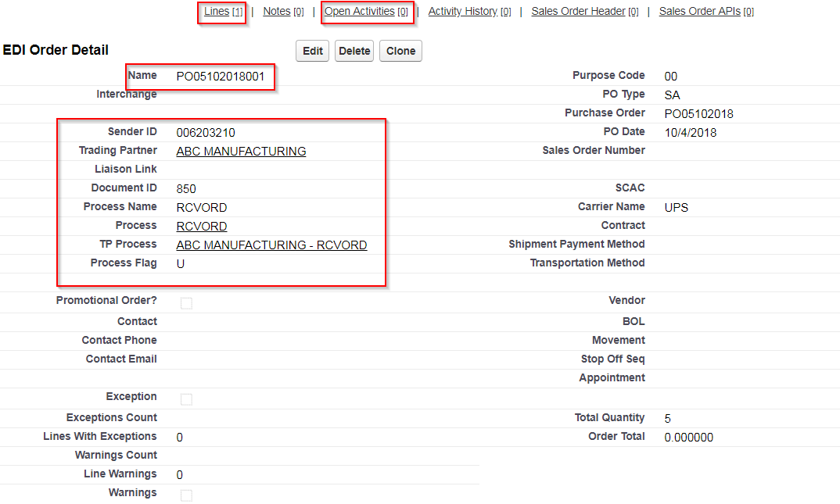Select the Process Flag value U

tap(181, 264)
